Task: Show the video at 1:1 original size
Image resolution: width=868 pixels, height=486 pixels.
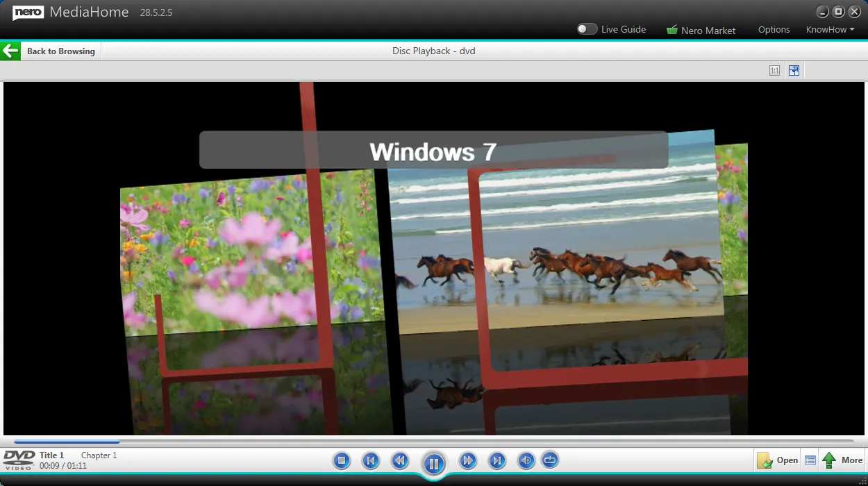Action: tap(774, 70)
